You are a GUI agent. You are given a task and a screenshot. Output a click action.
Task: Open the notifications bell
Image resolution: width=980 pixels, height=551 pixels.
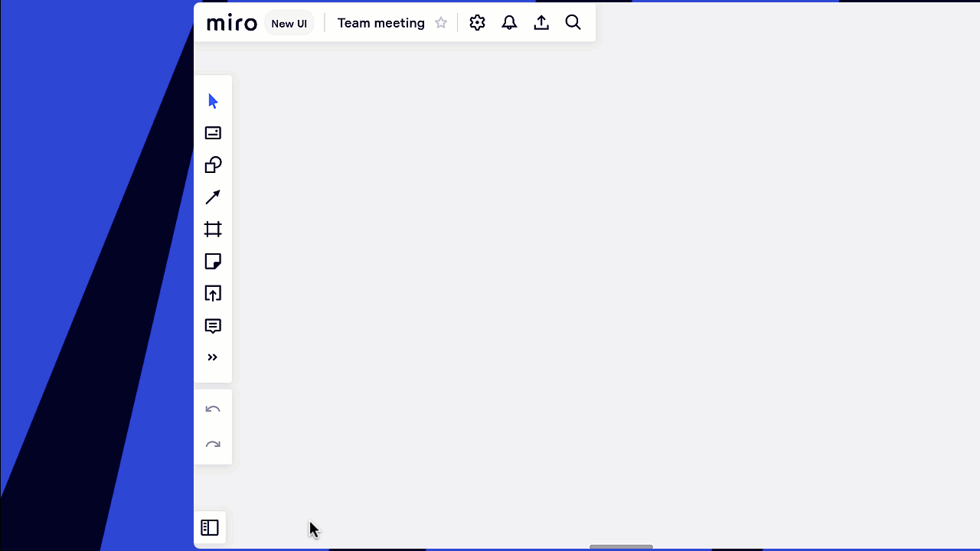click(509, 23)
